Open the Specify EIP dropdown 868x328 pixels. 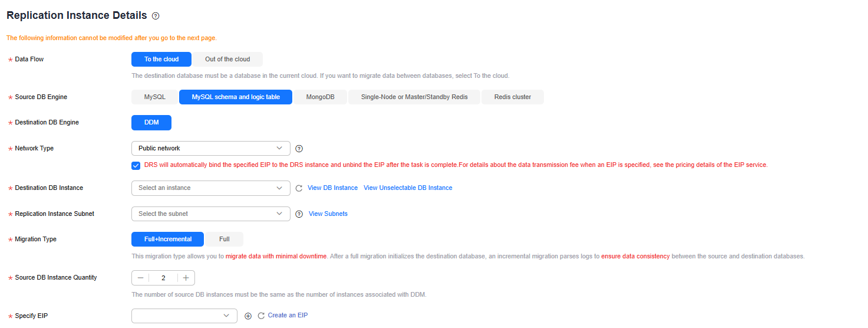tap(184, 316)
